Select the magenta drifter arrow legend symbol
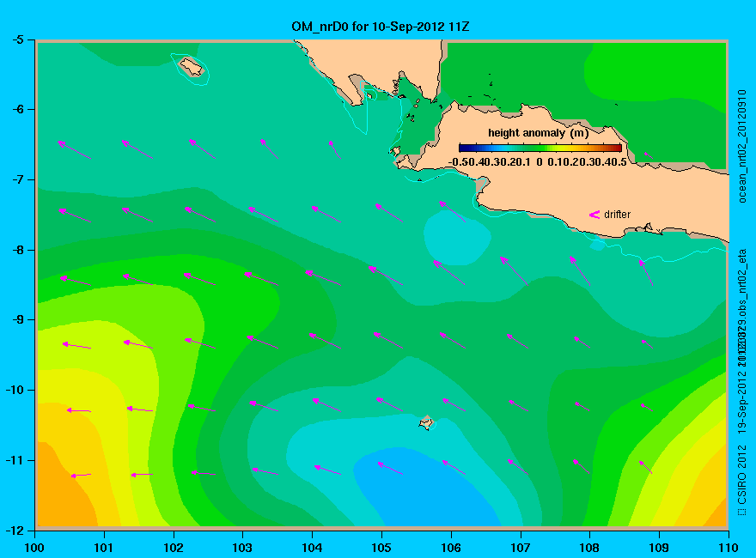The height and width of the screenshot is (558, 756). click(594, 215)
